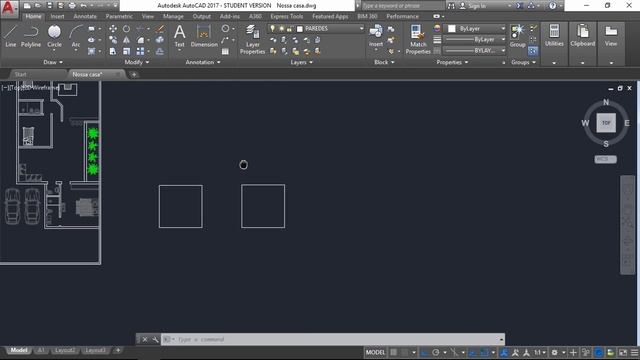
Task: Open the Manage ribbon tab
Action: pyautogui.click(x=173, y=16)
